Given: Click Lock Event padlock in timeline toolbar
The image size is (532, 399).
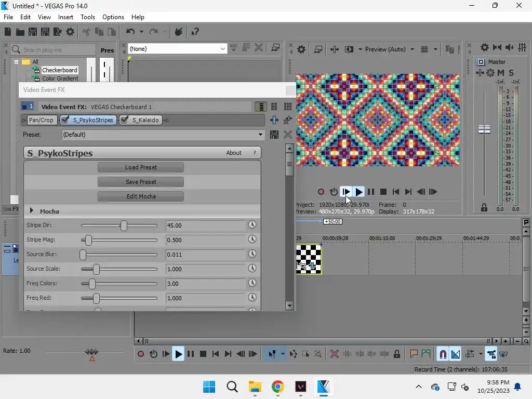Looking at the screenshot, I should pos(396,354).
